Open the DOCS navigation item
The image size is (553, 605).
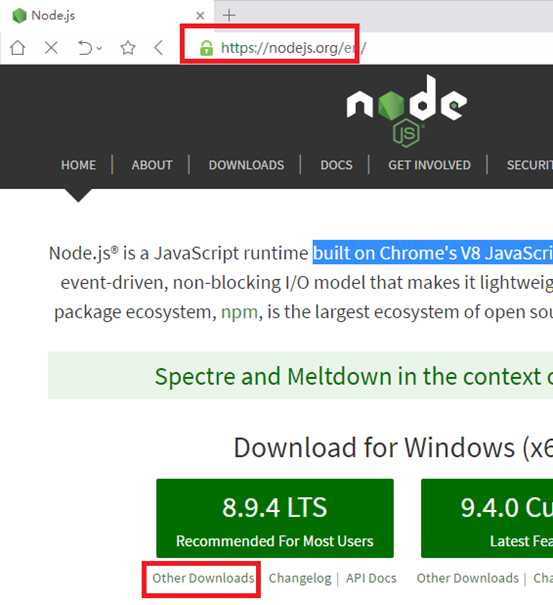click(337, 165)
